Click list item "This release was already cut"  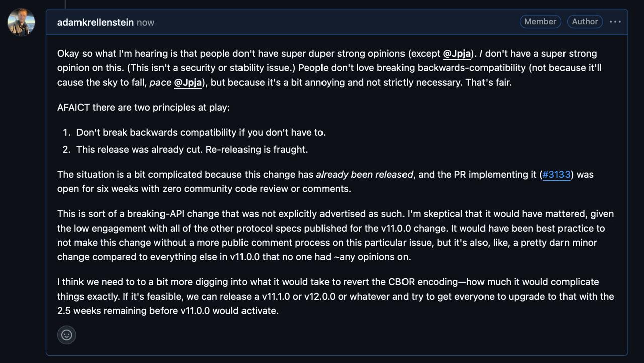(192, 149)
